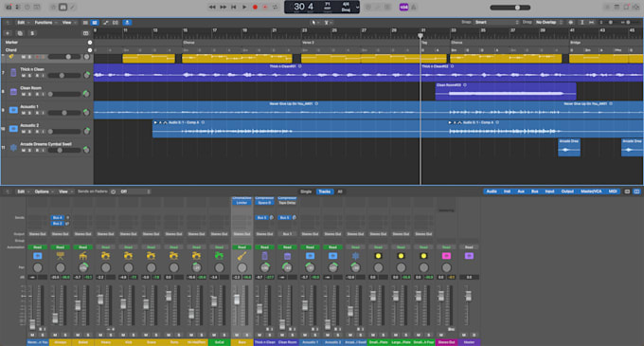The height and width of the screenshot is (346, 644).
Task: Click the duplicate track button
Action: (20, 33)
